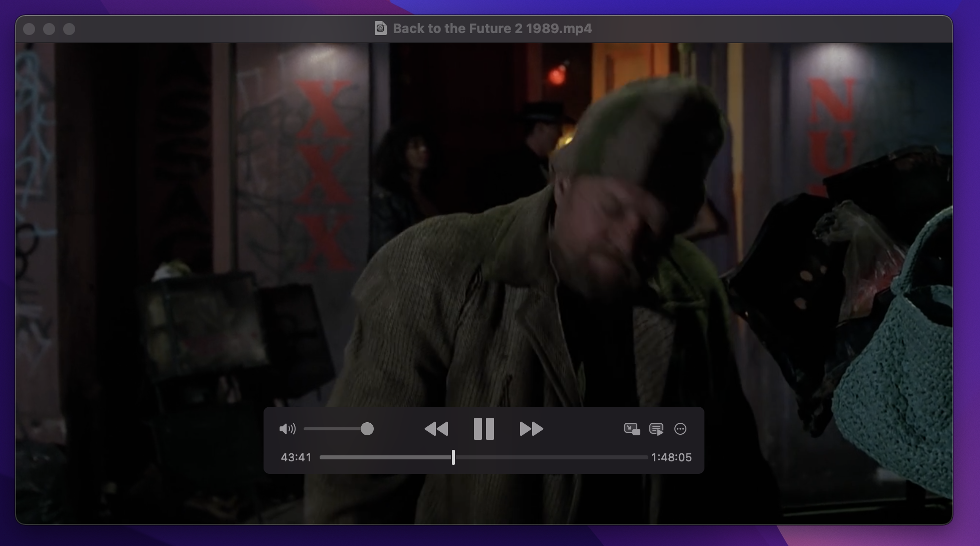980x546 pixels.
Task: Adjust the volume slider knob
Action: pos(367,429)
